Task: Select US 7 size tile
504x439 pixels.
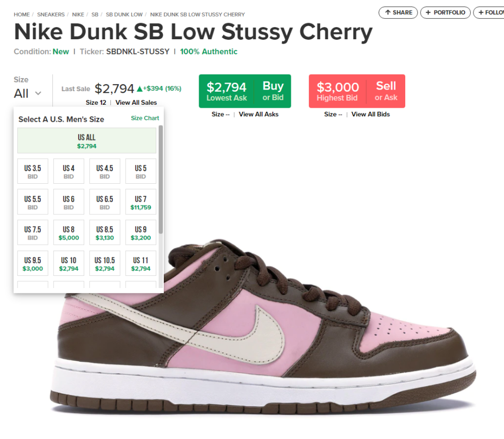Action: (141, 202)
